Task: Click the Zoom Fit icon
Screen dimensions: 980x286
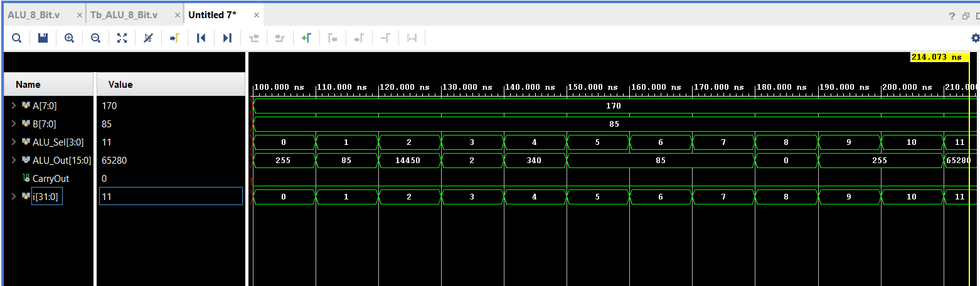Action: [x=122, y=38]
